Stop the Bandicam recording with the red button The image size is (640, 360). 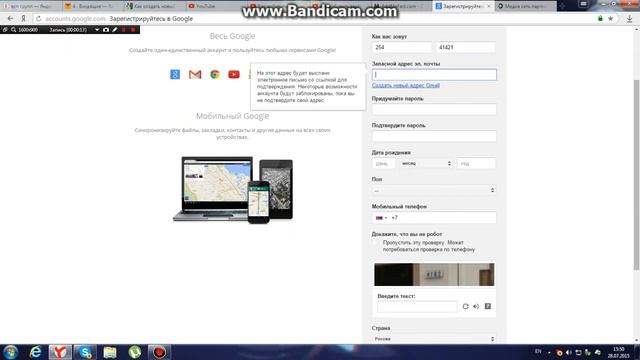133,30
